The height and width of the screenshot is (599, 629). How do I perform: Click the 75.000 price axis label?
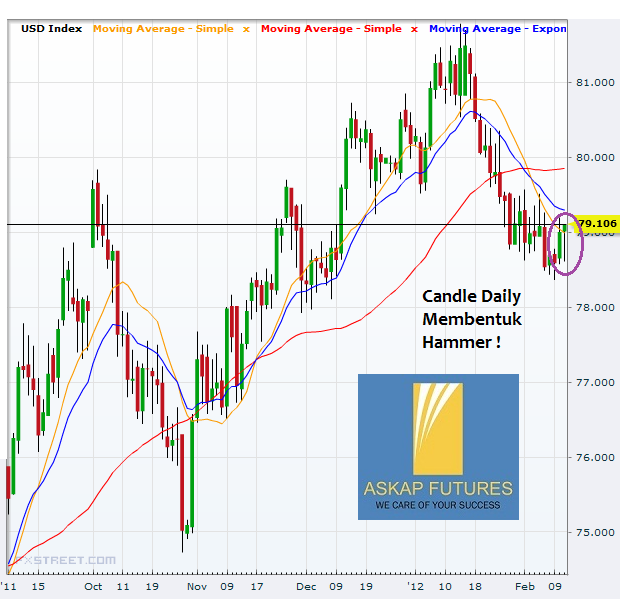pos(598,532)
